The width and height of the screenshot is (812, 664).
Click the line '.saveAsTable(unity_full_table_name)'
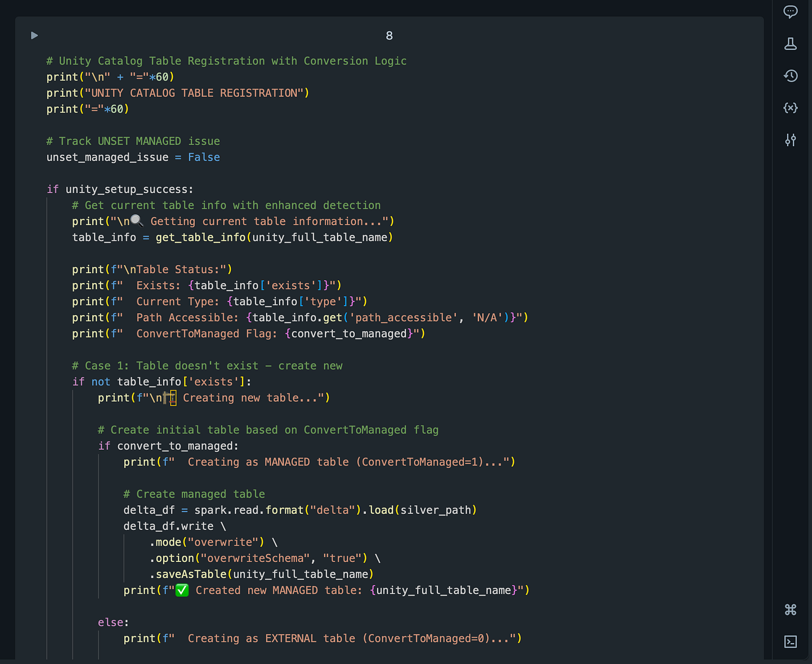coord(262,574)
